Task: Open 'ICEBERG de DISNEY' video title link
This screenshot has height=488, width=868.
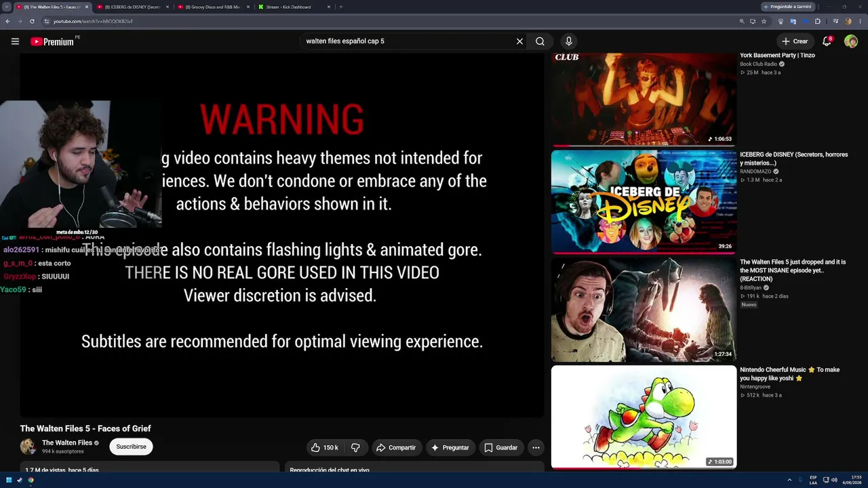Action: [x=794, y=159]
